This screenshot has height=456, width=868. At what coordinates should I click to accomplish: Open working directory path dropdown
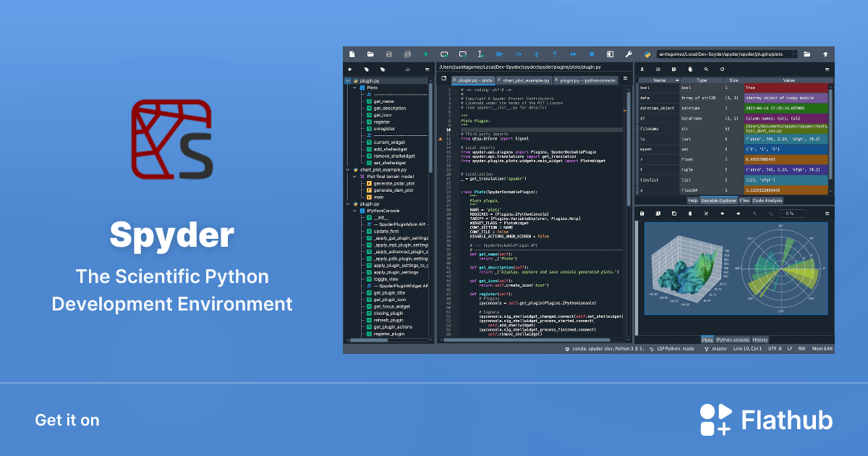pos(795,54)
